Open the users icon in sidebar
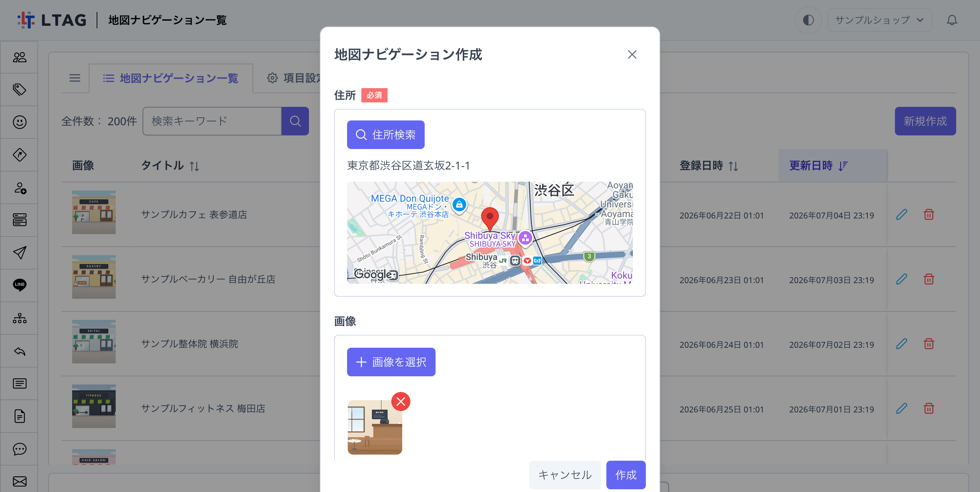 coord(19,57)
